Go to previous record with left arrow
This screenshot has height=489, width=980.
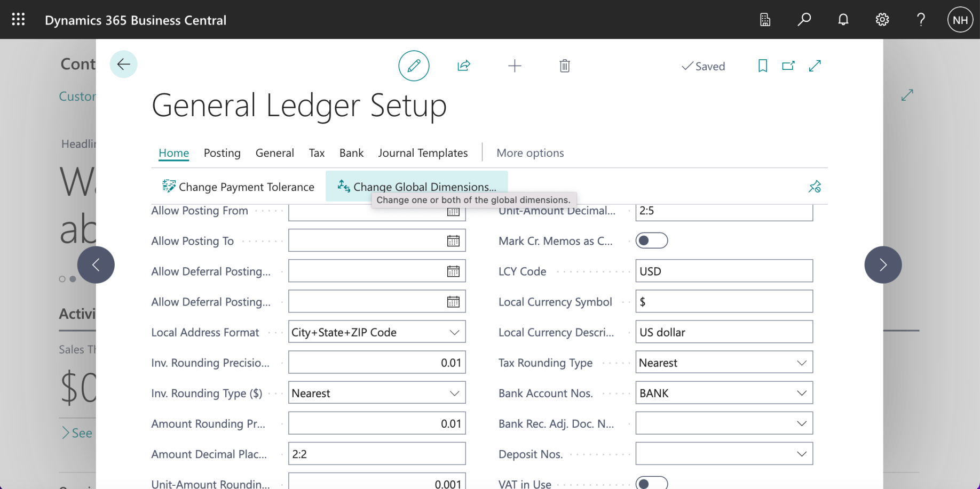click(96, 264)
